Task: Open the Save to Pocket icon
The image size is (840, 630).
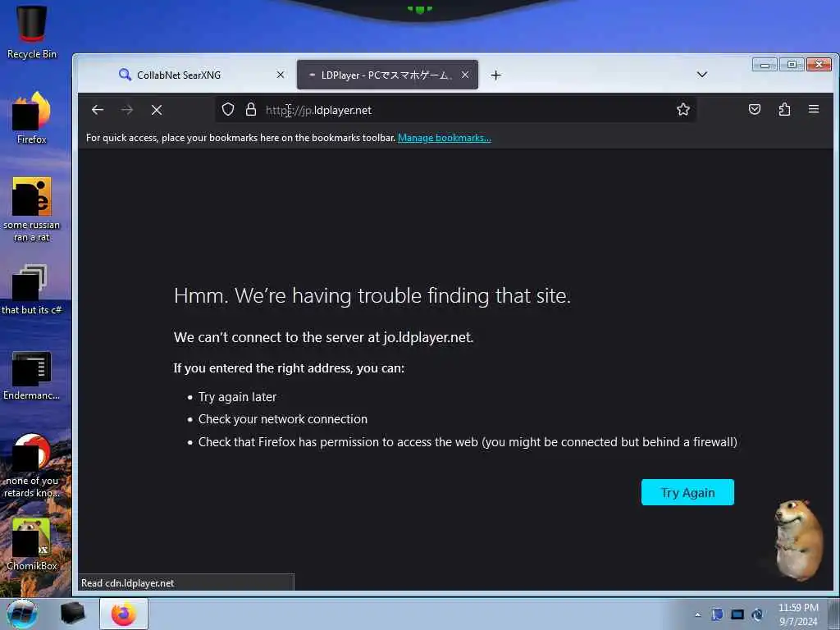Action: [x=755, y=109]
